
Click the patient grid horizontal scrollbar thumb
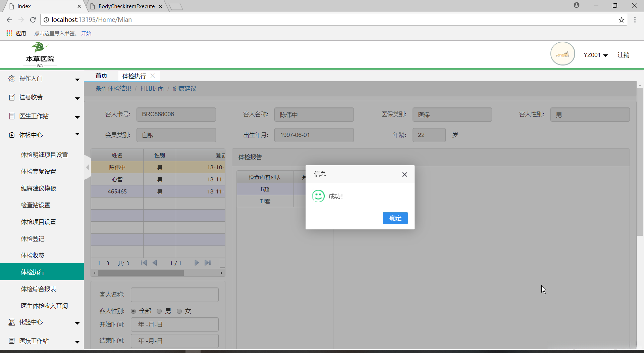coord(141,273)
